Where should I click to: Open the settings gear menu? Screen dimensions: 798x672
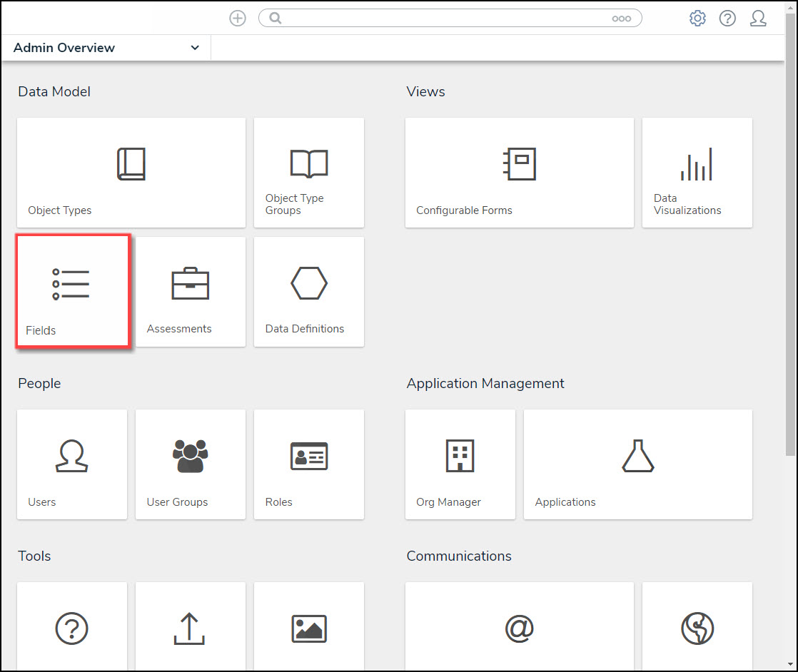[x=697, y=19]
